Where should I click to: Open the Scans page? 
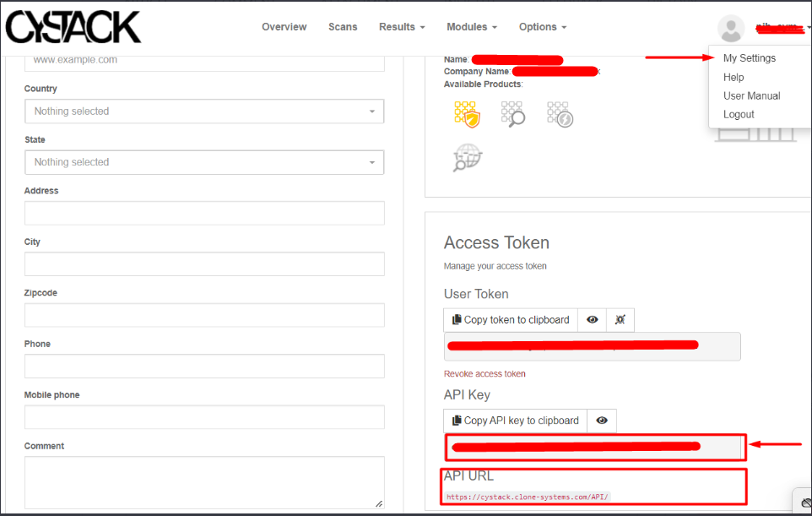(343, 27)
